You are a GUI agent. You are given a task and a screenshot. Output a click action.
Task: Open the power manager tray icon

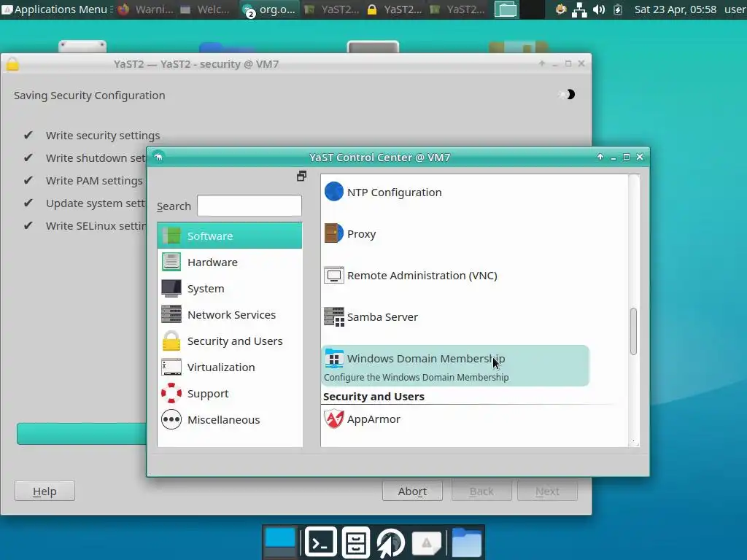(x=618, y=9)
